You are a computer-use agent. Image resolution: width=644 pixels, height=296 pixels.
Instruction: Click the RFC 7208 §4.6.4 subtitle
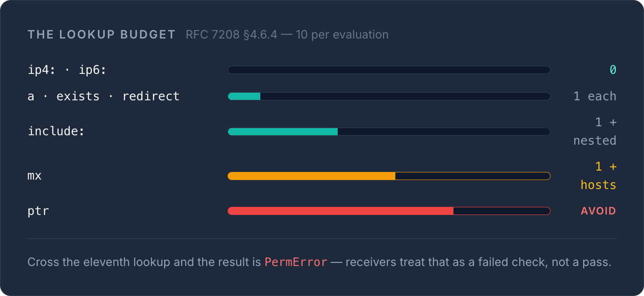287,35
